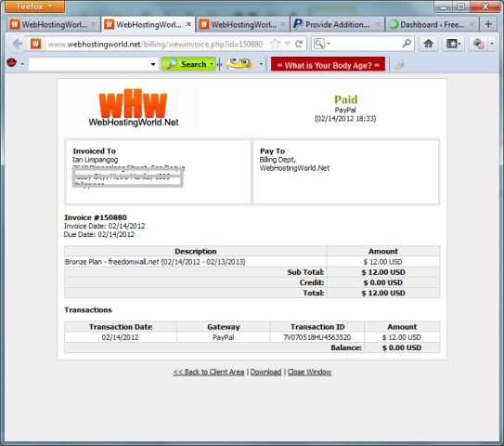The width and height of the screenshot is (504, 446).
Task: Select the Invoice #150880 heading
Action: pos(96,217)
